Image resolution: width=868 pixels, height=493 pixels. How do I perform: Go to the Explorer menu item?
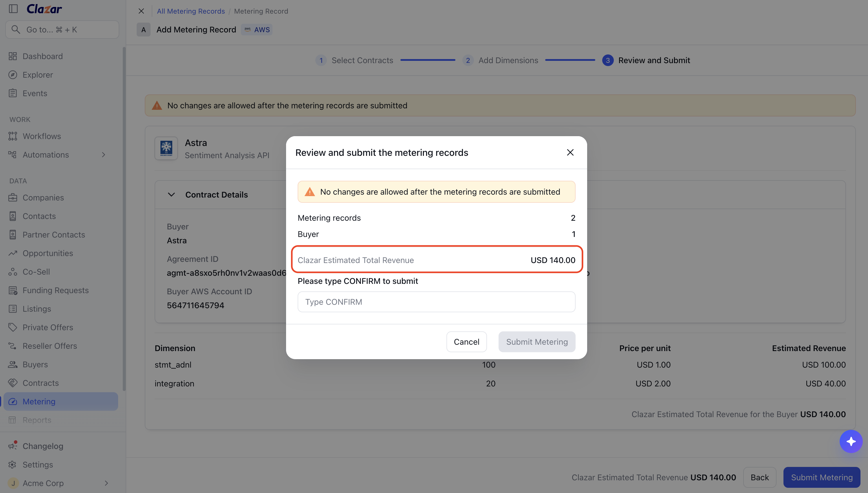pyautogui.click(x=61, y=75)
